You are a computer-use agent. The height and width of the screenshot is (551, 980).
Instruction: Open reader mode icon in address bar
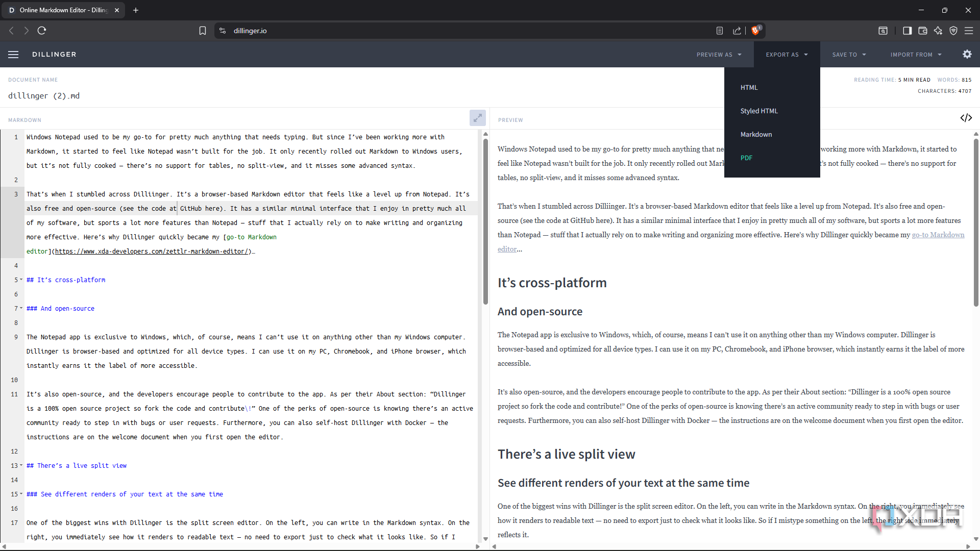[x=719, y=31]
